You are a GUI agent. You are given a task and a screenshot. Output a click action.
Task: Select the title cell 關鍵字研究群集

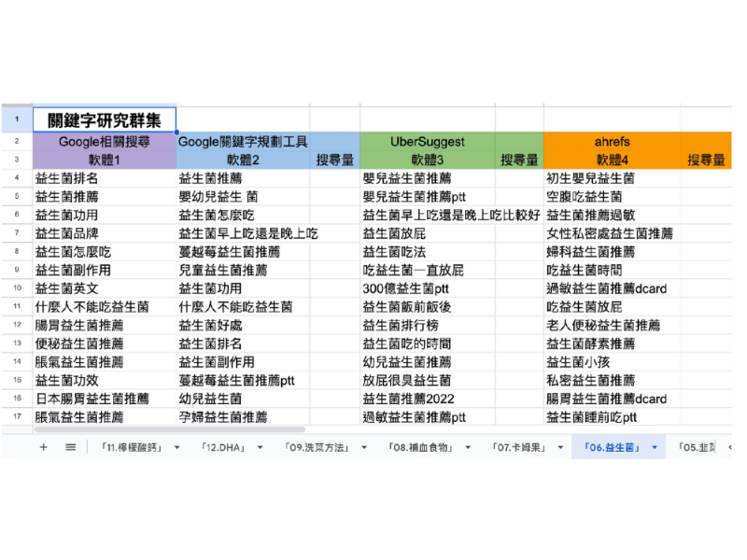(x=104, y=120)
